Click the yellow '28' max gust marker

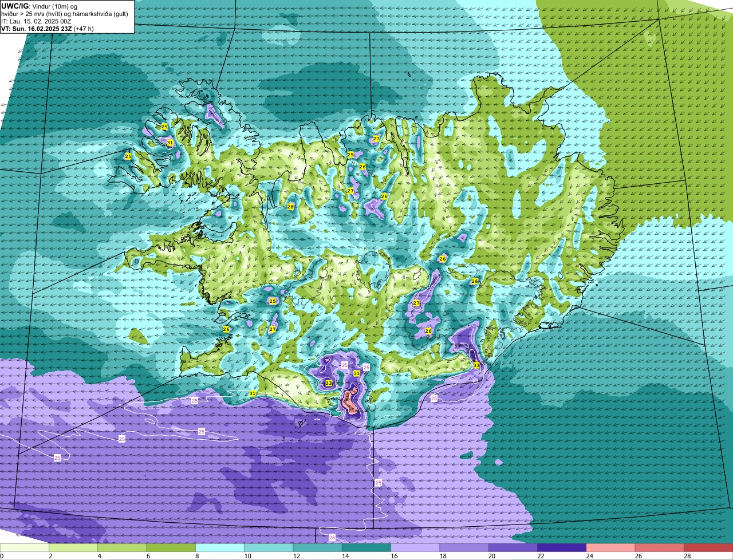(290, 207)
